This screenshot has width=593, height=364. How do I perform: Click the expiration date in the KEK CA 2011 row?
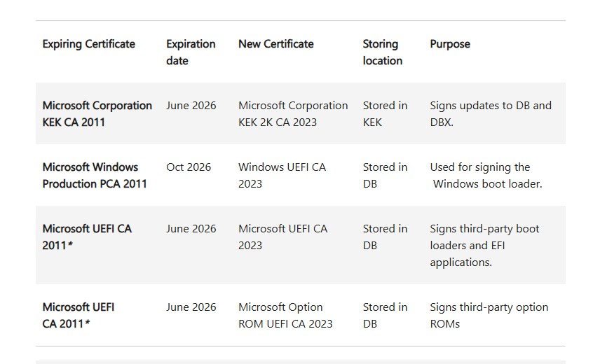191,106
